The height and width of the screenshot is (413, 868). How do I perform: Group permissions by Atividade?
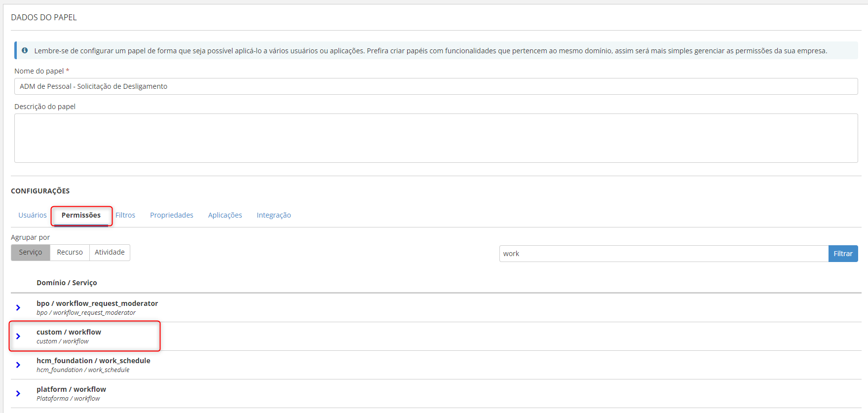110,252
